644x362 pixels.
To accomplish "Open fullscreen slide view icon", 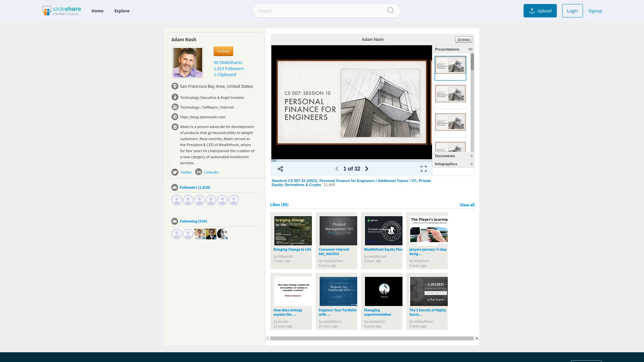I will [424, 169].
